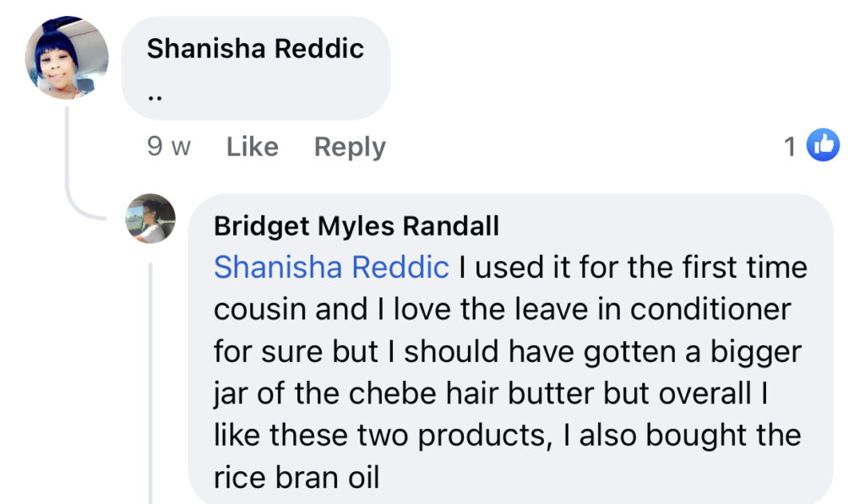865x504 pixels.
Task: Like Shanisha Reddic's comment
Action: pyautogui.click(x=252, y=147)
